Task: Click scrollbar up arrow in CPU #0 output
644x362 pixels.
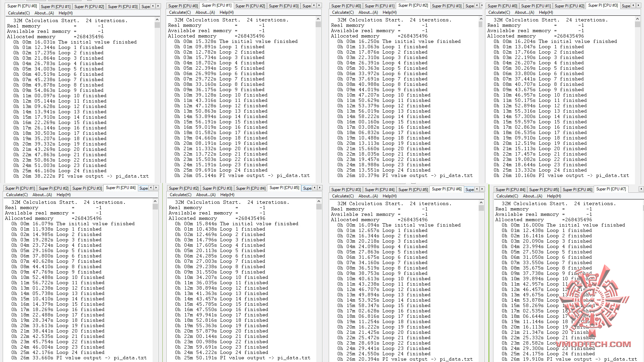Action: click(x=157, y=20)
